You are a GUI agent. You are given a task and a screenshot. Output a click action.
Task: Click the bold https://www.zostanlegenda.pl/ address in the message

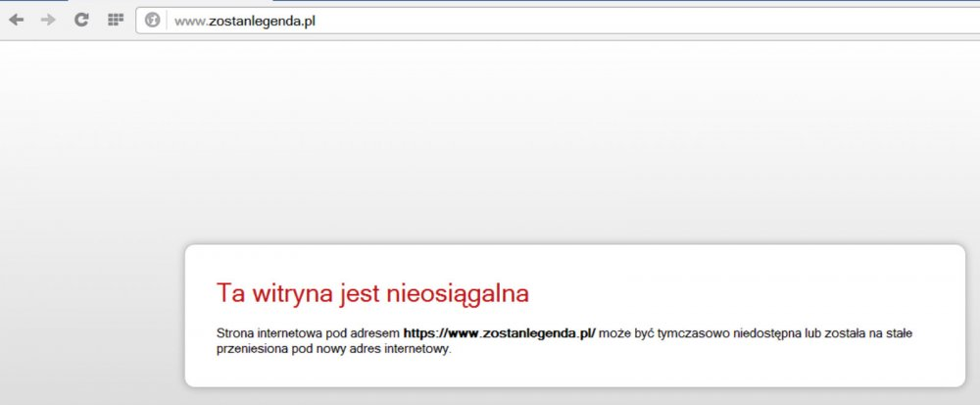pyautogui.click(x=499, y=333)
